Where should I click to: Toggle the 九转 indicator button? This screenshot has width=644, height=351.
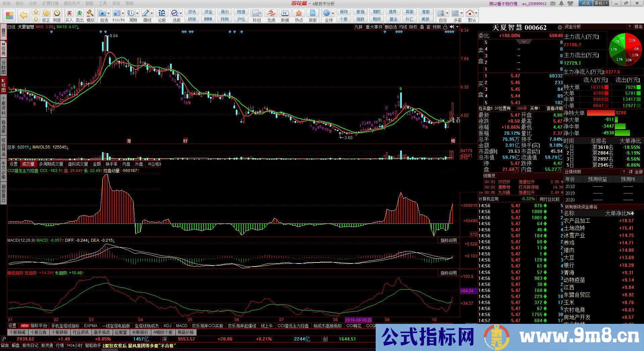(359, 27)
